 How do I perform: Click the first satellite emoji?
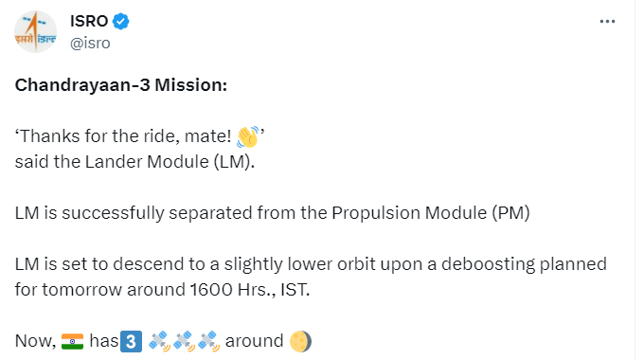point(160,341)
